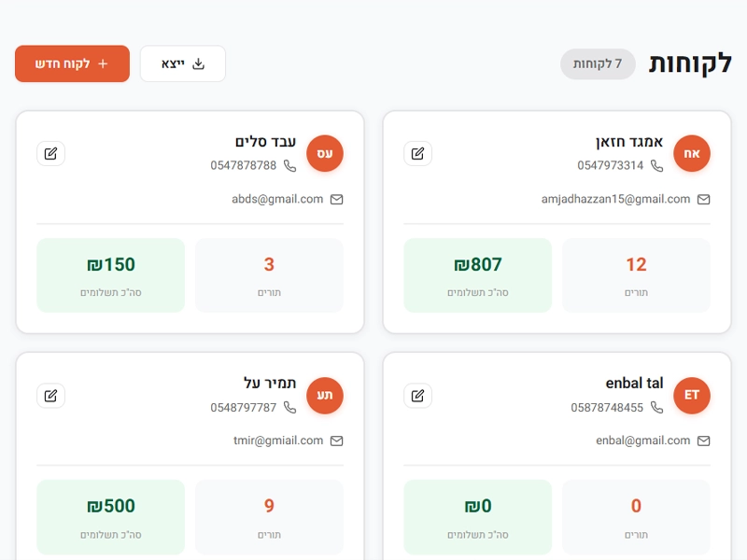Click phone icon next to 0547973314

click(x=656, y=166)
